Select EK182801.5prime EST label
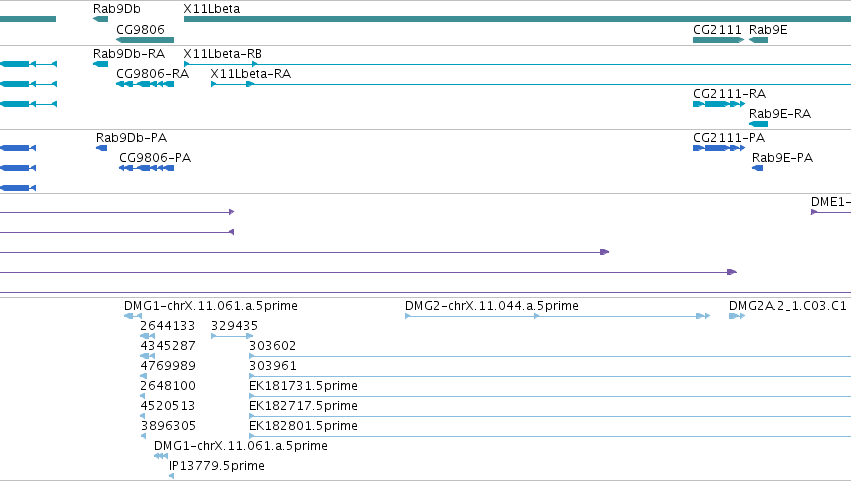Screen dimensions: 851x481 pos(303,426)
